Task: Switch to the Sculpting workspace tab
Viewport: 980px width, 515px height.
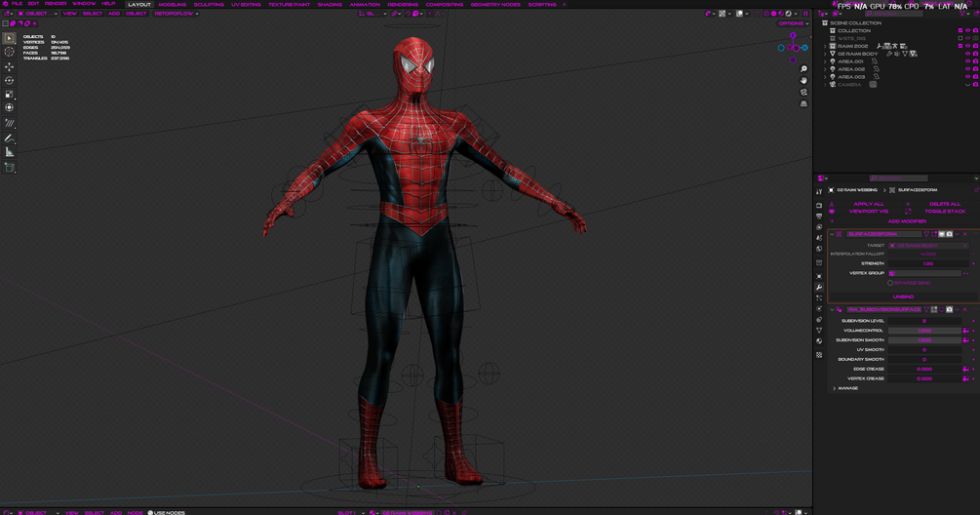Action: tap(209, 4)
